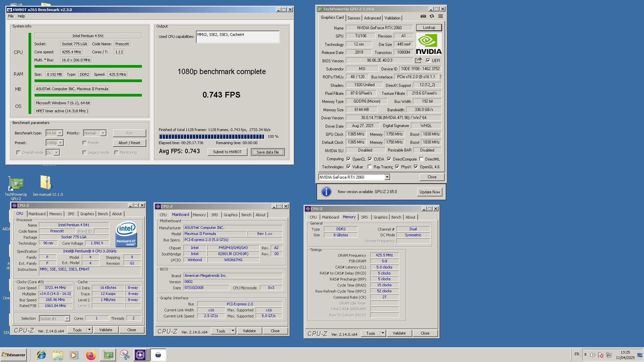Click HWBOT x265 title bar icon
644x362 pixels.
(9, 10)
